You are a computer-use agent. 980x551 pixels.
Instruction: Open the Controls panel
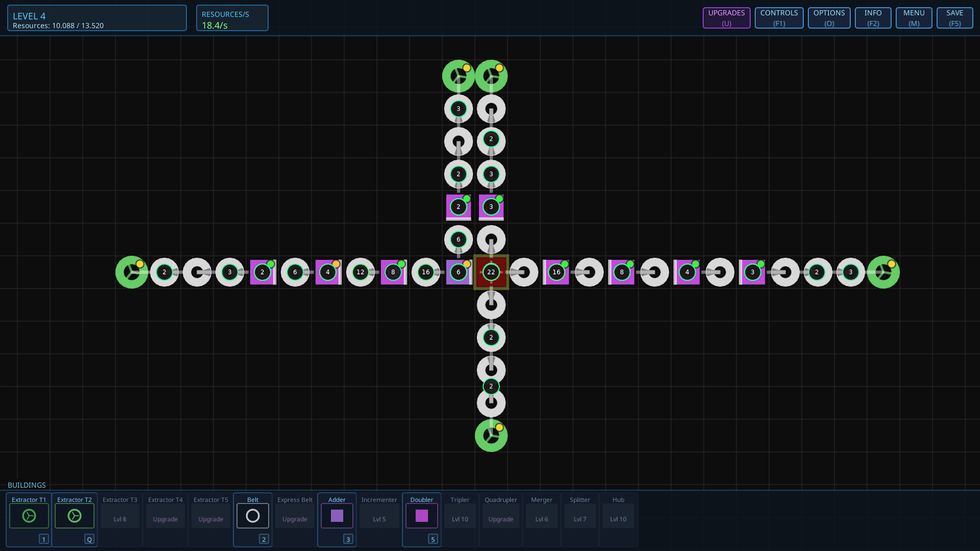[x=779, y=18]
